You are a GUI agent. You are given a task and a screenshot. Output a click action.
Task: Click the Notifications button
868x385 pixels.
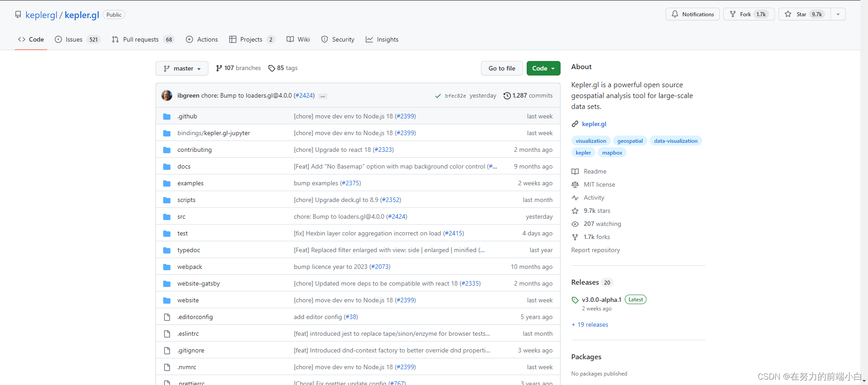click(x=693, y=14)
